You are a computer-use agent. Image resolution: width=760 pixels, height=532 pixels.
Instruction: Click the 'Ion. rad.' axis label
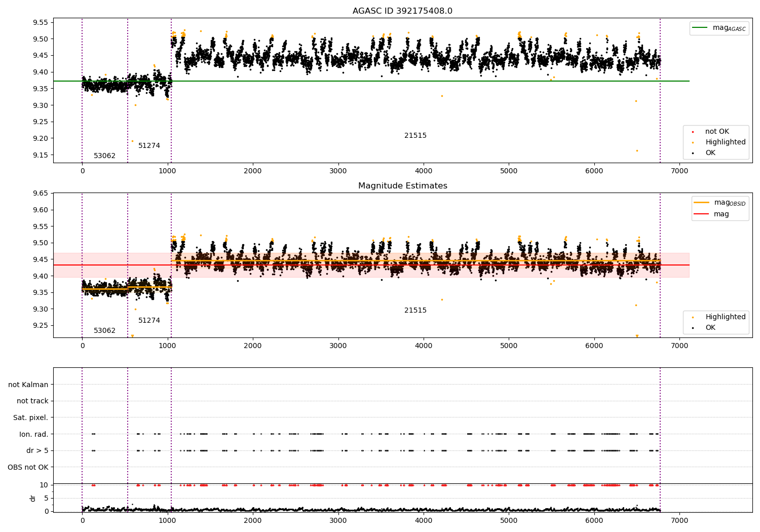tap(34, 434)
